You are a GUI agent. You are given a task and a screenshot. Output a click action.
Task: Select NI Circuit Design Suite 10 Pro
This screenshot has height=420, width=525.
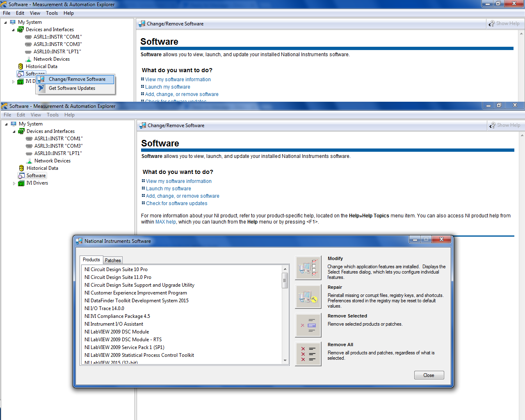click(116, 269)
